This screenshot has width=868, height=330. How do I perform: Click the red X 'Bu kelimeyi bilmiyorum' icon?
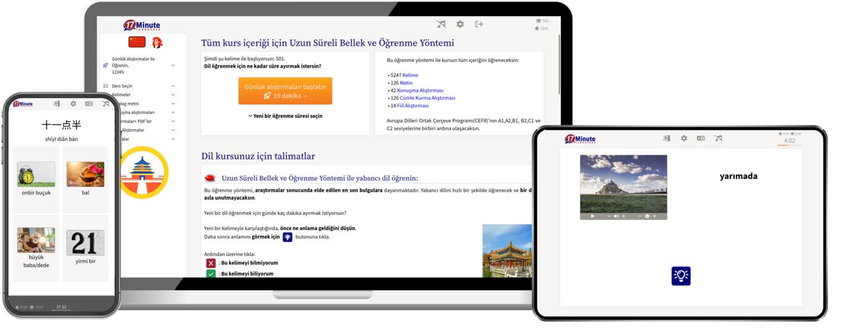211,263
